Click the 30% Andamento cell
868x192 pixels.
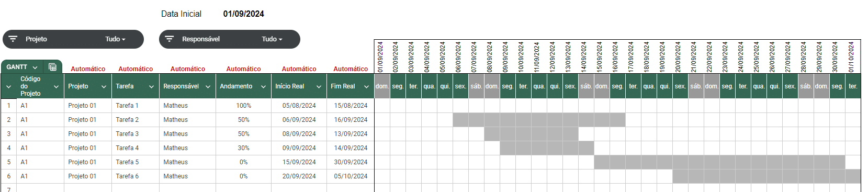(x=243, y=148)
